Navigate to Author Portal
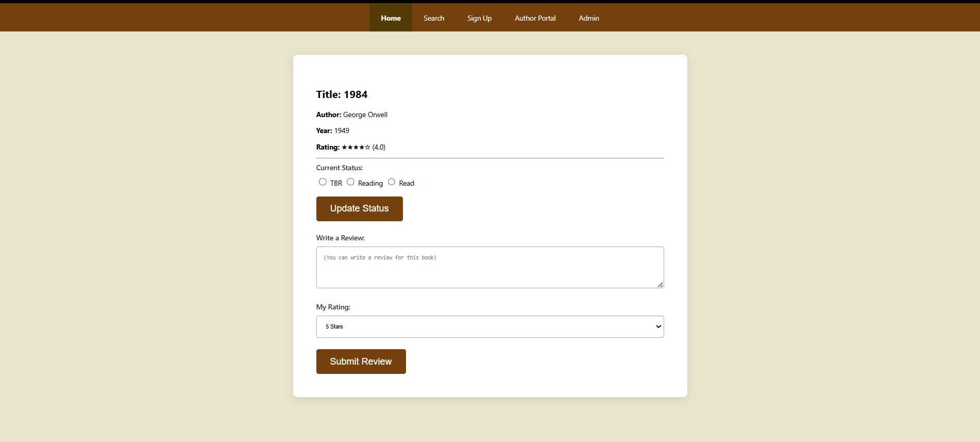This screenshot has height=442, width=980. [535, 18]
